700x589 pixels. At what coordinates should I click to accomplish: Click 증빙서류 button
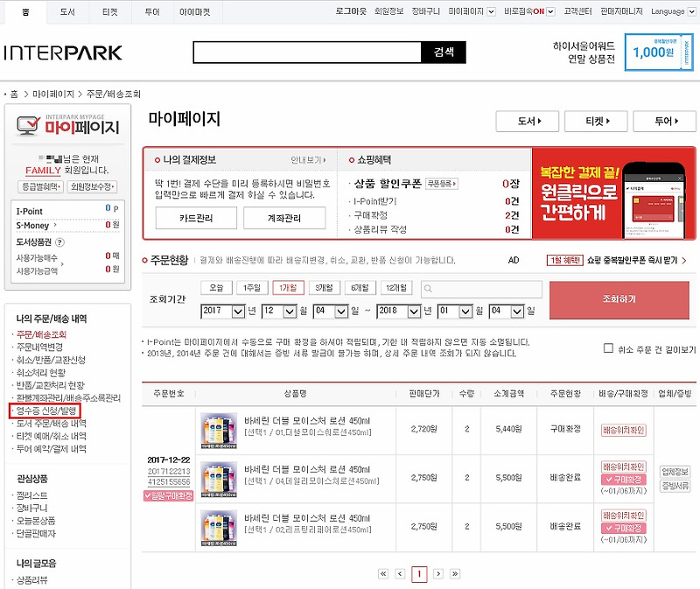pos(675,486)
